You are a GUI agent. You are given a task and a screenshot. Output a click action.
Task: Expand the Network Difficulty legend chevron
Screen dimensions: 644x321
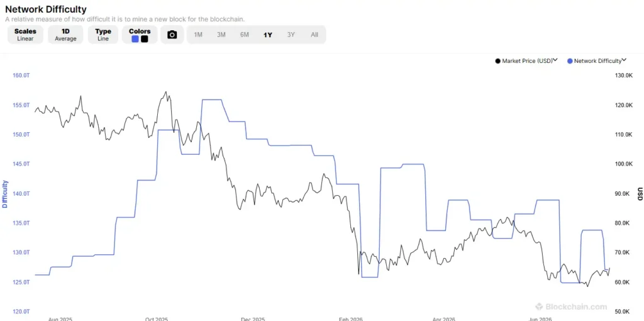pyautogui.click(x=624, y=60)
